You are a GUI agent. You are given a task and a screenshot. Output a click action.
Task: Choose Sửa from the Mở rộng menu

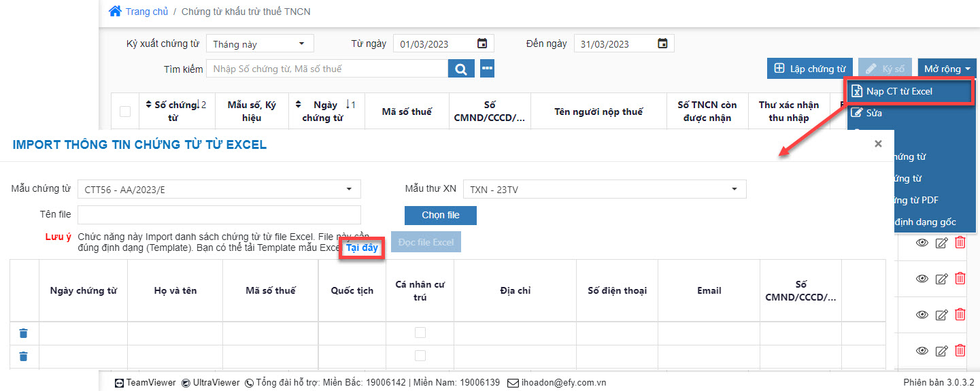pyautogui.click(x=874, y=113)
